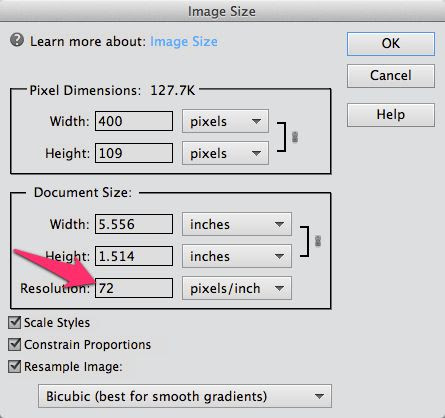Click the pixel Height field showing 109
Viewport: 445px width, 418px height.
(134, 153)
